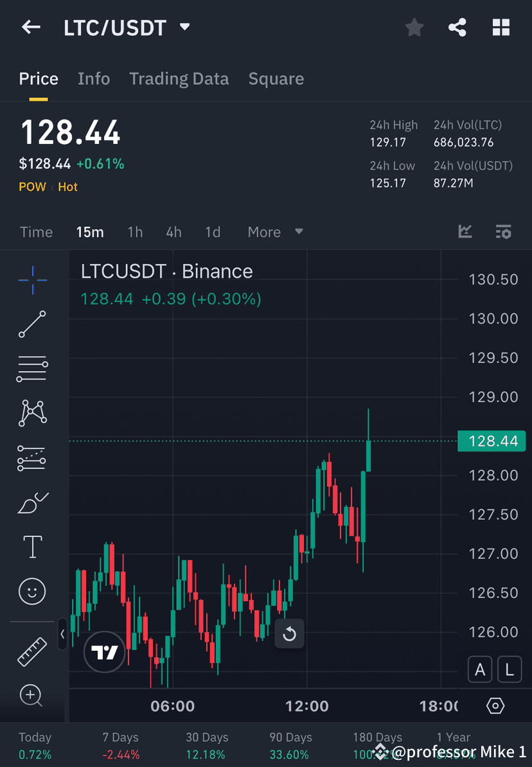Share this LTC/USDT chart
Image resolution: width=532 pixels, height=767 pixels.
(x=457, y=27)
